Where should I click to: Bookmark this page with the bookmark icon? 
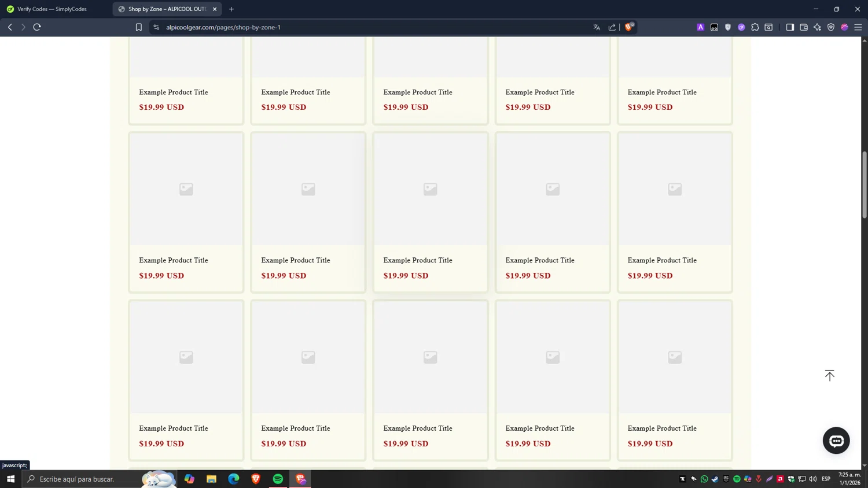pos(139,27)
